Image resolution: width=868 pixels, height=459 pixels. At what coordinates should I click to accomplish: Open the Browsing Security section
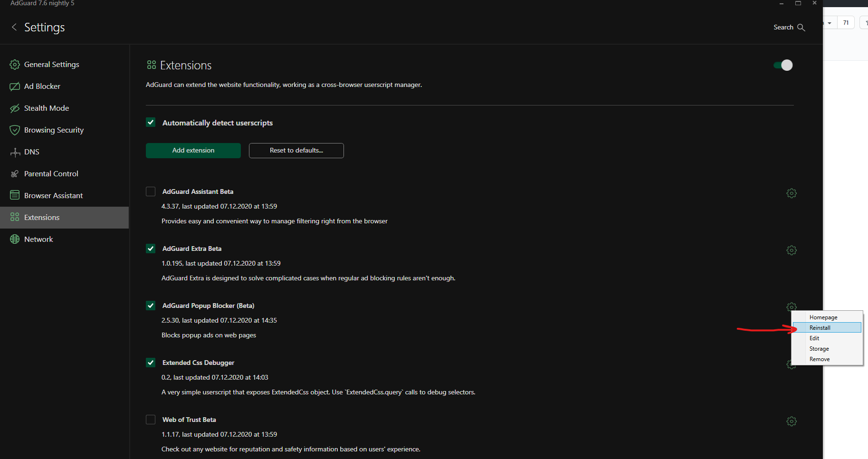click(65, 130)
